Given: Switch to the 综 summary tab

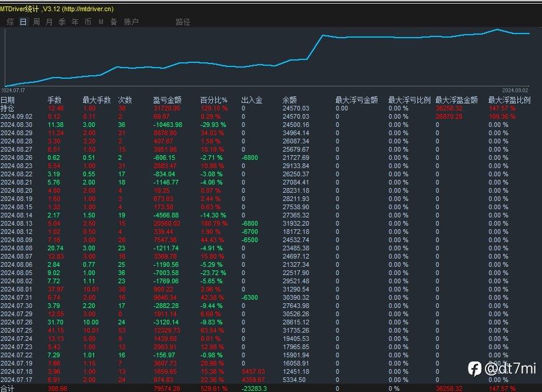Looking at the screenshot, I should 11,22.
